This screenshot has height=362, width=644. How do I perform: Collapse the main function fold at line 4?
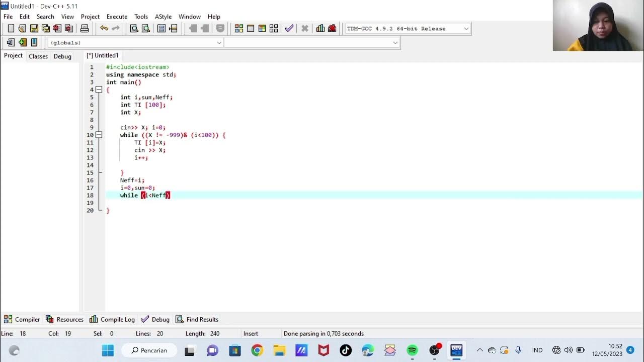tap(99, 89)
